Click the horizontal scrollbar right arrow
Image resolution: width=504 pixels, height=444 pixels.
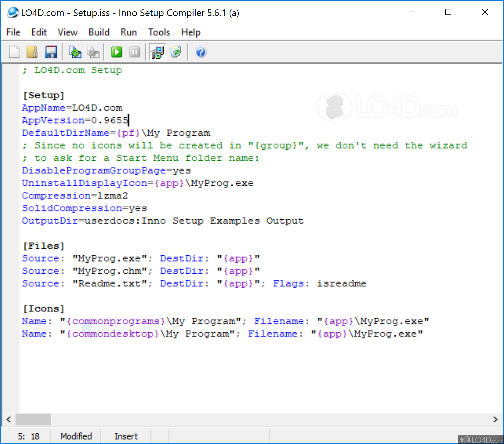pos(495,420)
